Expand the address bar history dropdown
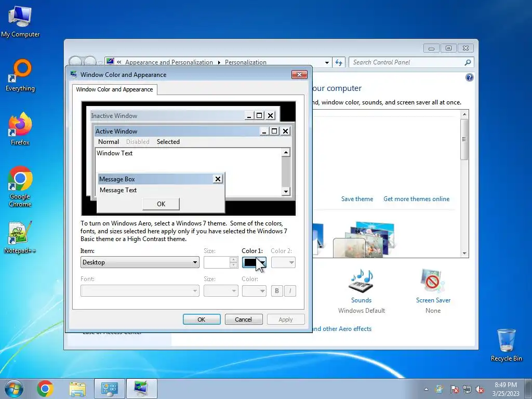Screen dimensions: 532x399 [327, 62]
